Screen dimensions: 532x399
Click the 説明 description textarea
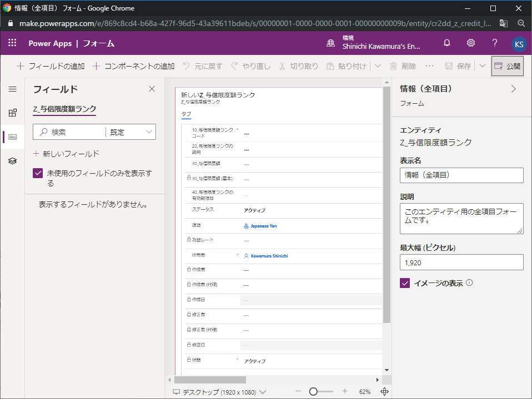(x=461, y=219)
